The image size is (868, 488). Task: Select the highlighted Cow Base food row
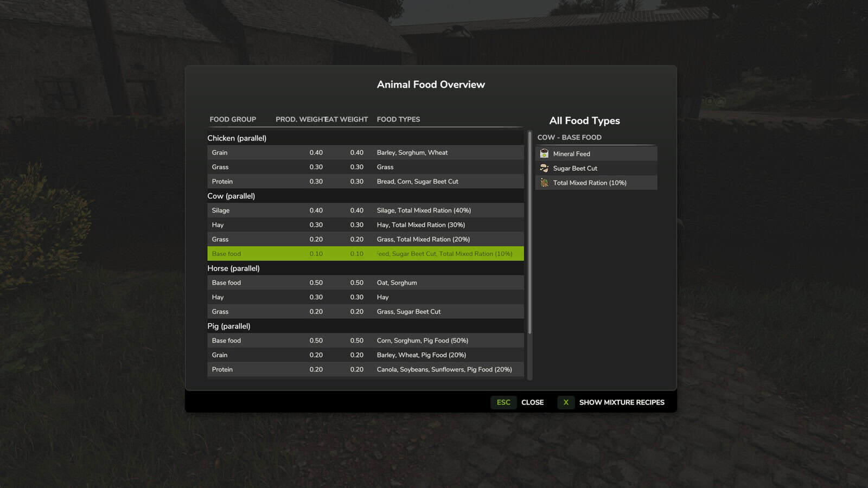[x=365, y=253]
